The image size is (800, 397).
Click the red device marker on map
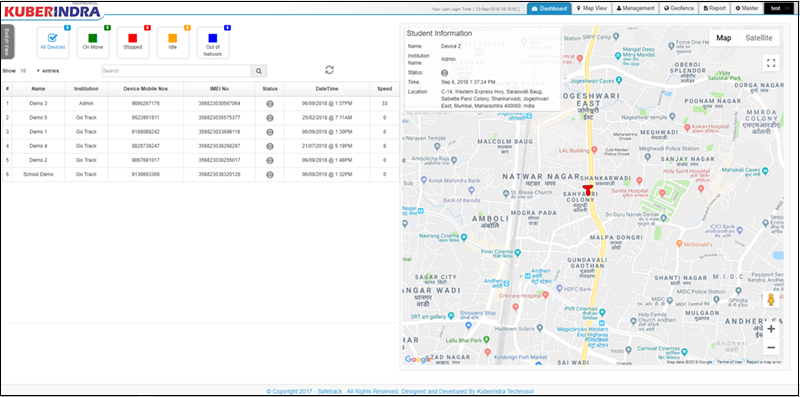tap(588, 190)
